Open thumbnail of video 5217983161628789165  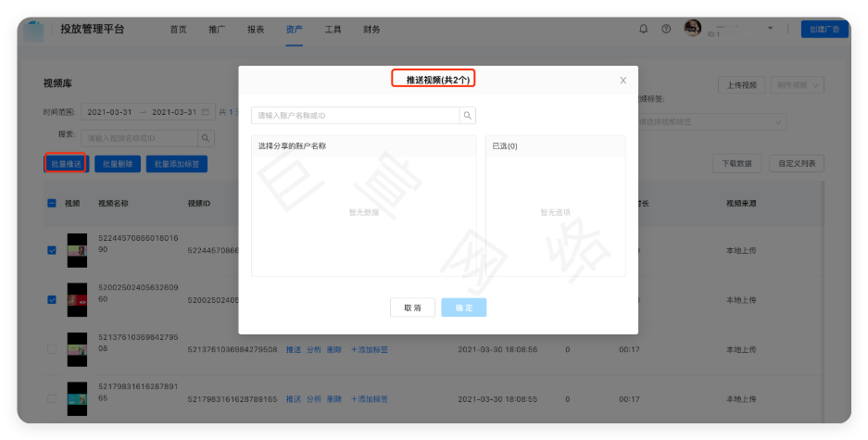click(77, 398)
